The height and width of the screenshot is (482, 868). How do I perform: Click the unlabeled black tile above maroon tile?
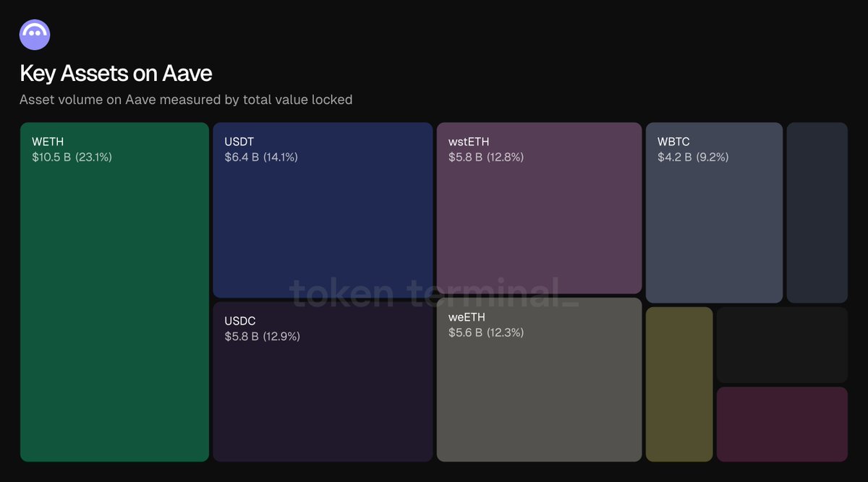[x=782, y=345]
